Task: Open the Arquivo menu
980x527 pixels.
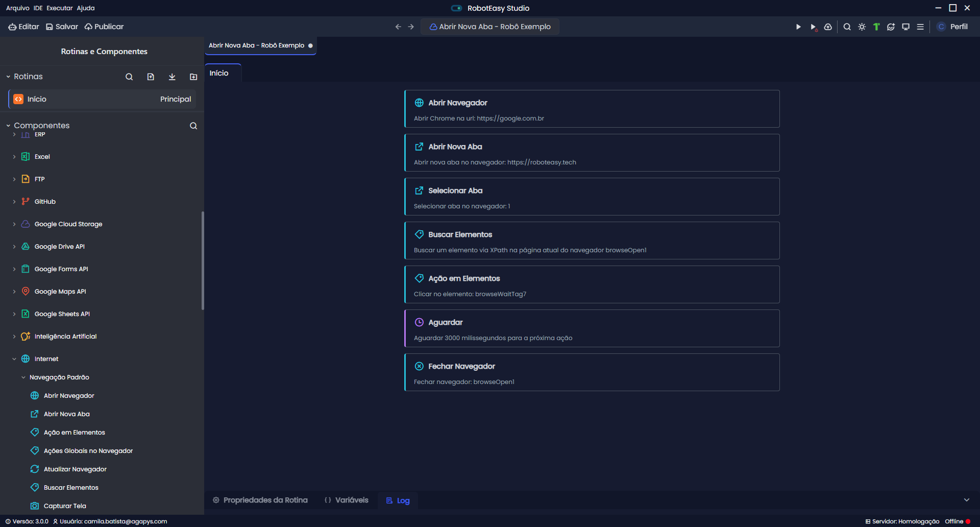Action: click(x=17, y=8)
